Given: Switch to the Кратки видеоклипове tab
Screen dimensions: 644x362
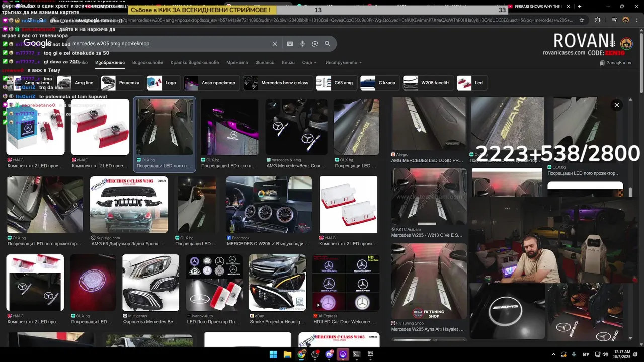Looking at the screenshot, I should (195, 63).
